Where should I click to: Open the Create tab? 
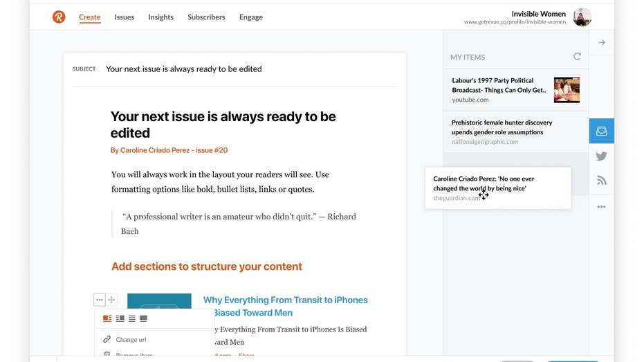click(89, 17)
